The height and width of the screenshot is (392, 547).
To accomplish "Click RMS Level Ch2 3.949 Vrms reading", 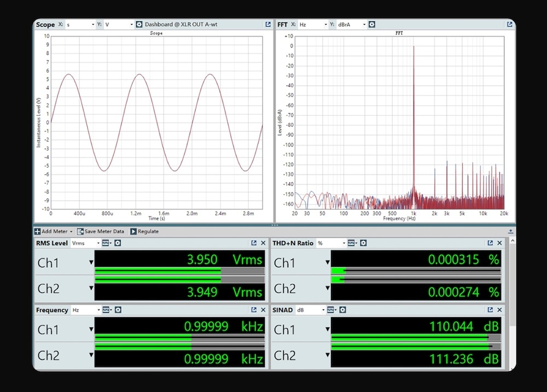I will [224, 292].
